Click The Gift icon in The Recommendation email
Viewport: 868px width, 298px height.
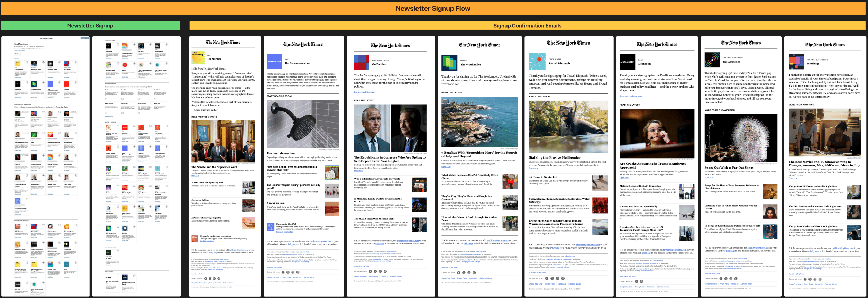tap(271, 227)
